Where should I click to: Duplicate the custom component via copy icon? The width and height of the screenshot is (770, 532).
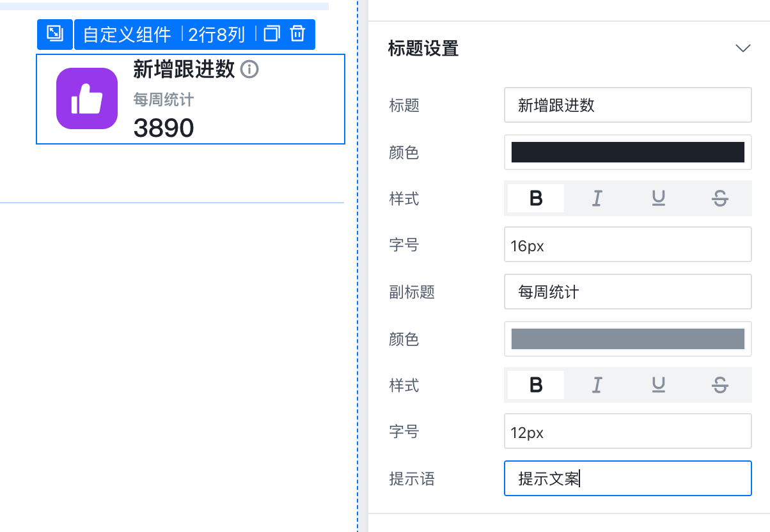tap(272, 34)
